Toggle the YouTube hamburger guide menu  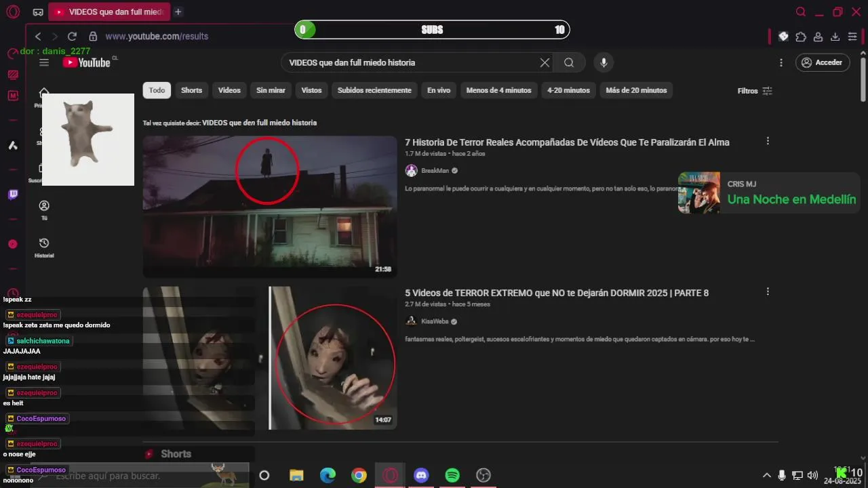pyautogui.click(x=44, y=62)
